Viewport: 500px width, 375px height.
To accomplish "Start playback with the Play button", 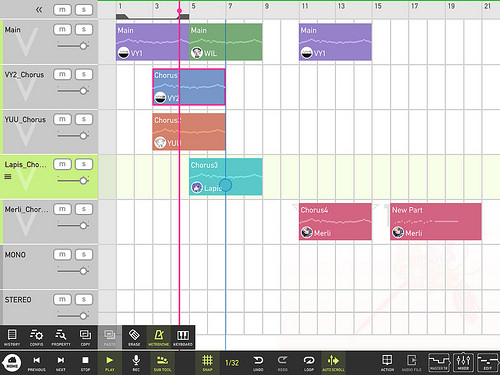I will click(x=110, y=363).
